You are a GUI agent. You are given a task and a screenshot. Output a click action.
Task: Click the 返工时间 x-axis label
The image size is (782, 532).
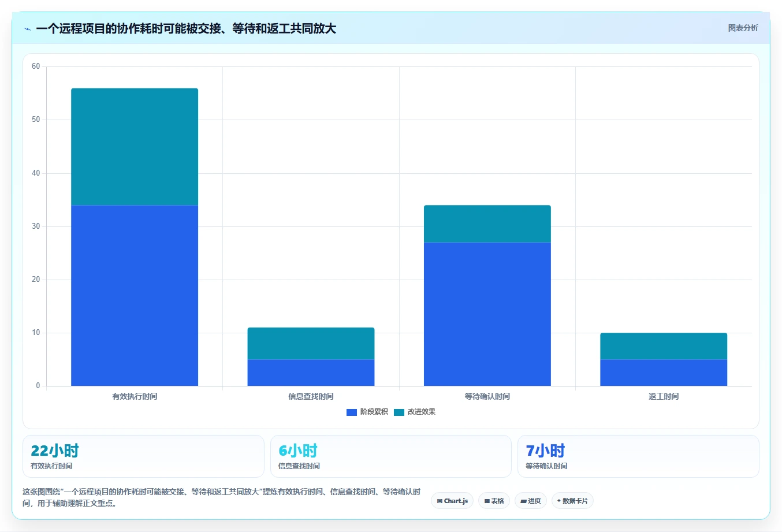click(664, 396)
